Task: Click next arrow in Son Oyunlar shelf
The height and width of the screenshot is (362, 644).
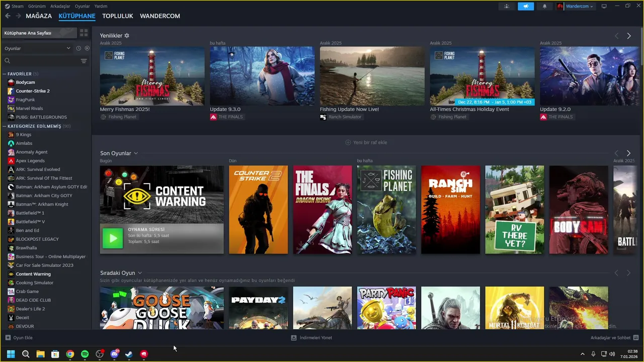Action: (x=629, y=153)
